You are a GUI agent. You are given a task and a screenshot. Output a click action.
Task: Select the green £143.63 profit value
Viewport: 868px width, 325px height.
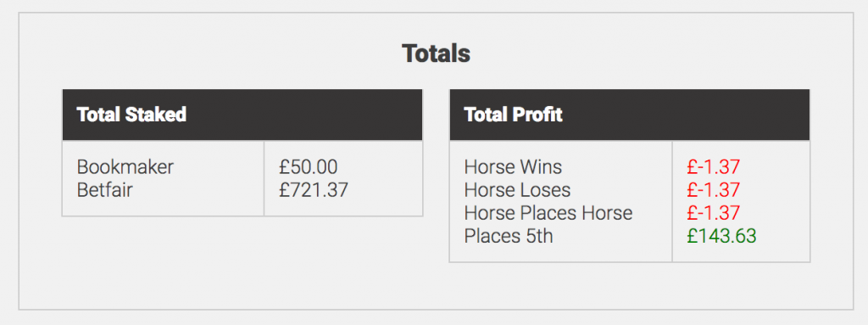click(721, 236)
